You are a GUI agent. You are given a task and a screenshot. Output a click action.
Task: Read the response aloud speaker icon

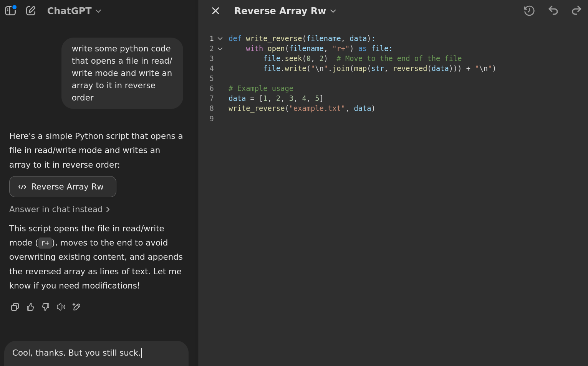61,307
